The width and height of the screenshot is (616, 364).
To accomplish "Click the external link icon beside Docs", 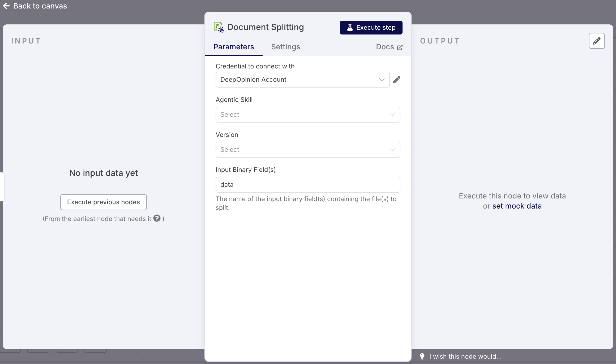I will coord(400,47).
